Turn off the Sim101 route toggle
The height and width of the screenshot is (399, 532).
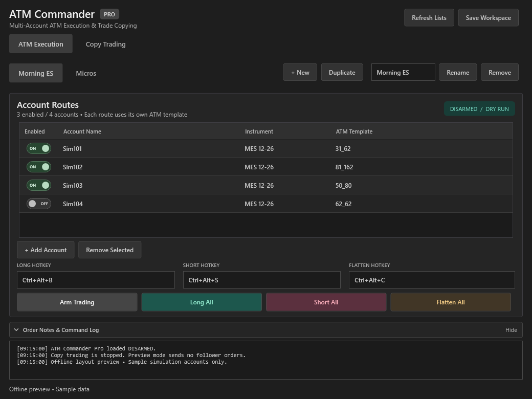[39, 149]
